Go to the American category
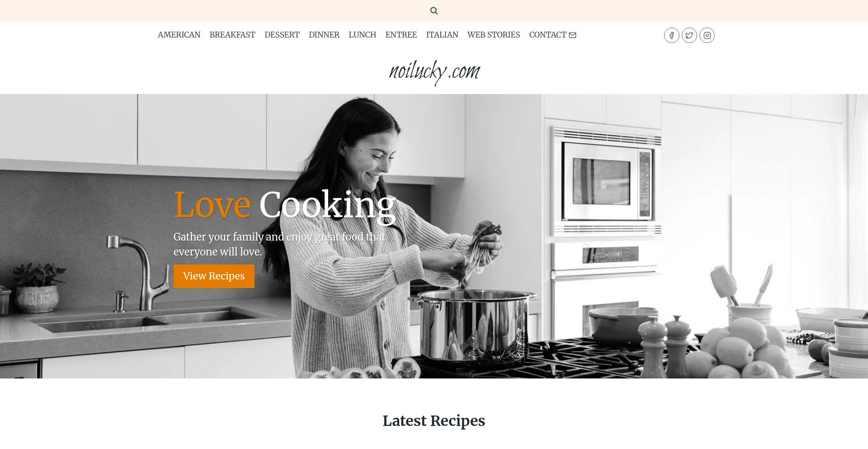Image resolution: width=868 pixels, height=449 pixels. point(179,35)
